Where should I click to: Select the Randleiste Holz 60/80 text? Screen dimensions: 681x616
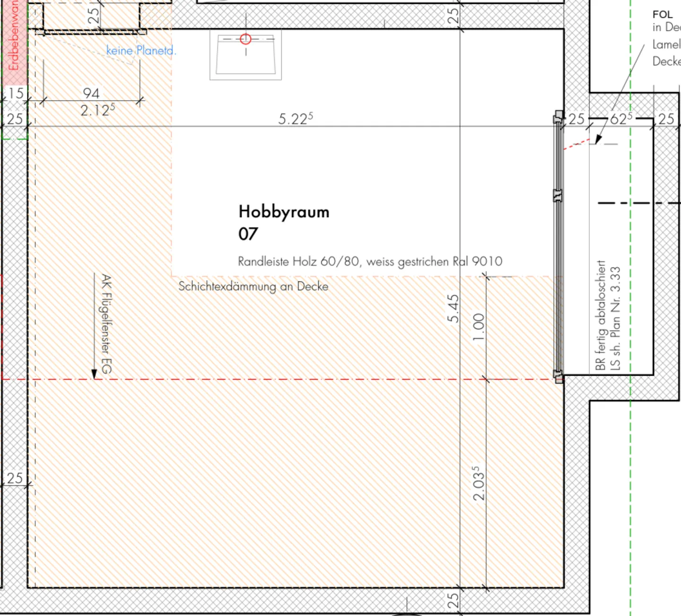point(369,261)
